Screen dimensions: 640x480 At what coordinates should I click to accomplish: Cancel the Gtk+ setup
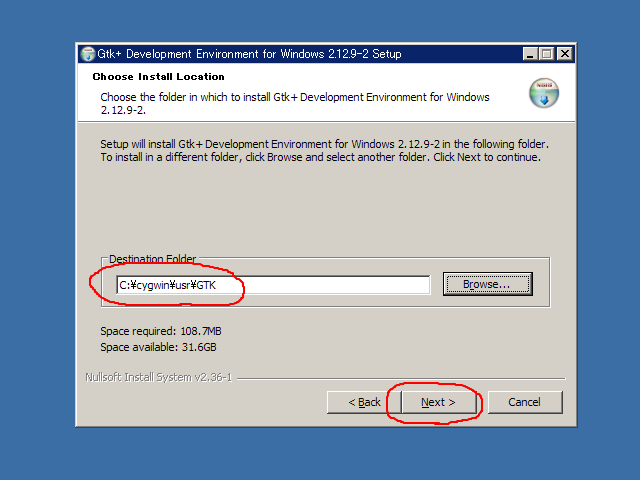pos(525,402)
